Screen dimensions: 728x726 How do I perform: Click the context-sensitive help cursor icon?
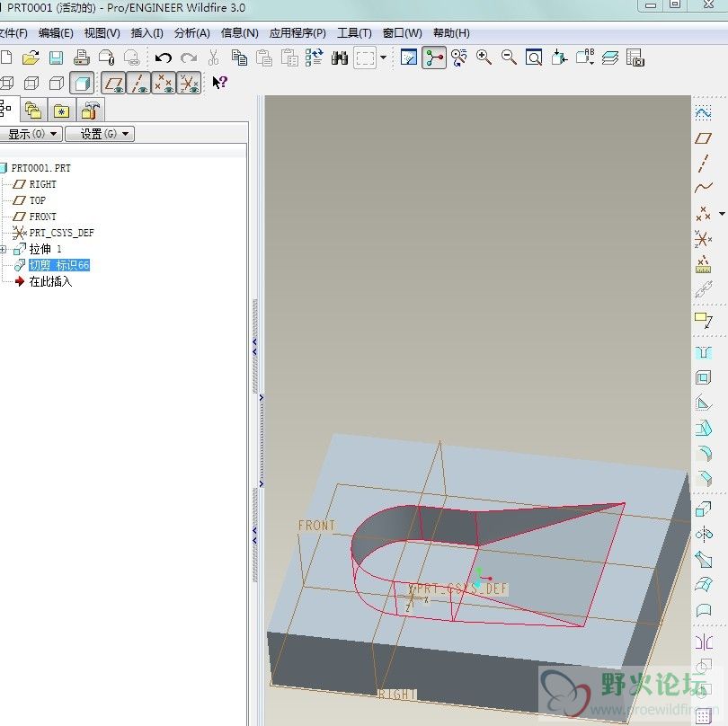click(219, 83)
